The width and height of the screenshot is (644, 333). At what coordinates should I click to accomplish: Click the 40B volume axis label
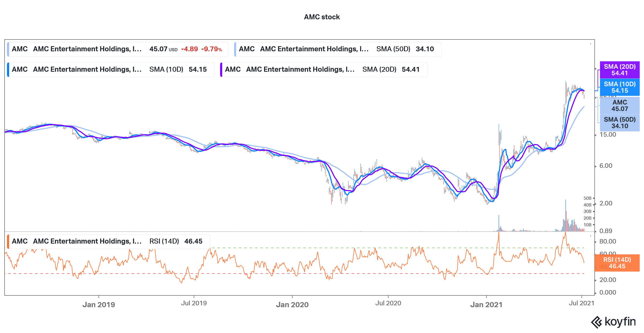587,205
